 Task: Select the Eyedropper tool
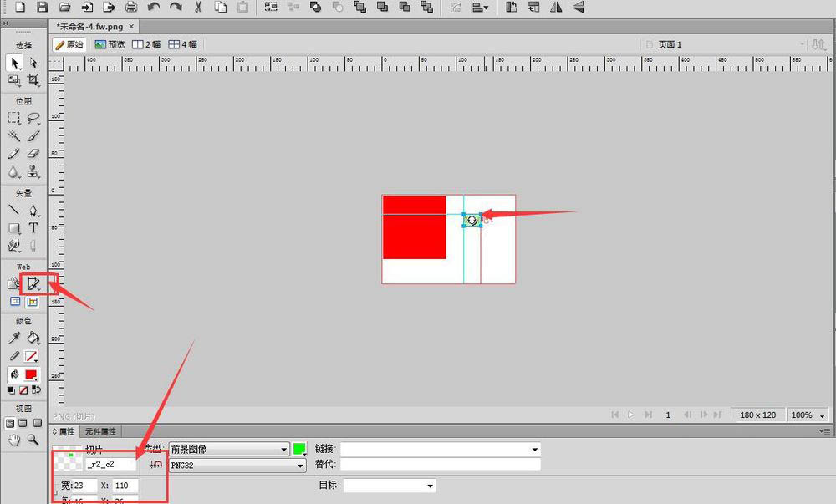click(14, 337)
